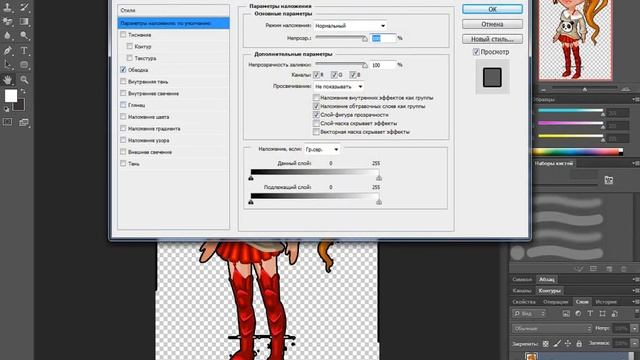
Task: Filter layers by adjustment icon
Action: click(578, 313)
